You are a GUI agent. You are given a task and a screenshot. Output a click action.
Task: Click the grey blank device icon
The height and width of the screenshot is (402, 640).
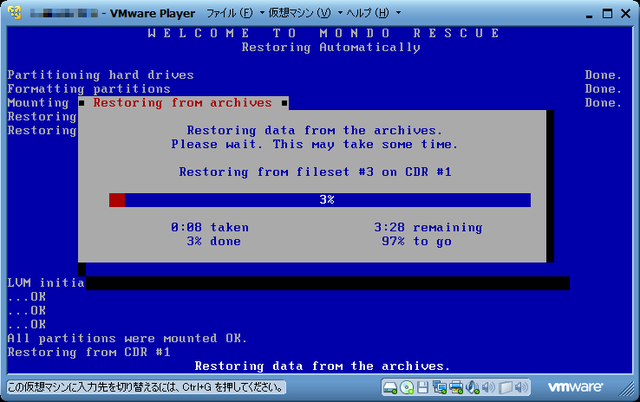point(505,387)
